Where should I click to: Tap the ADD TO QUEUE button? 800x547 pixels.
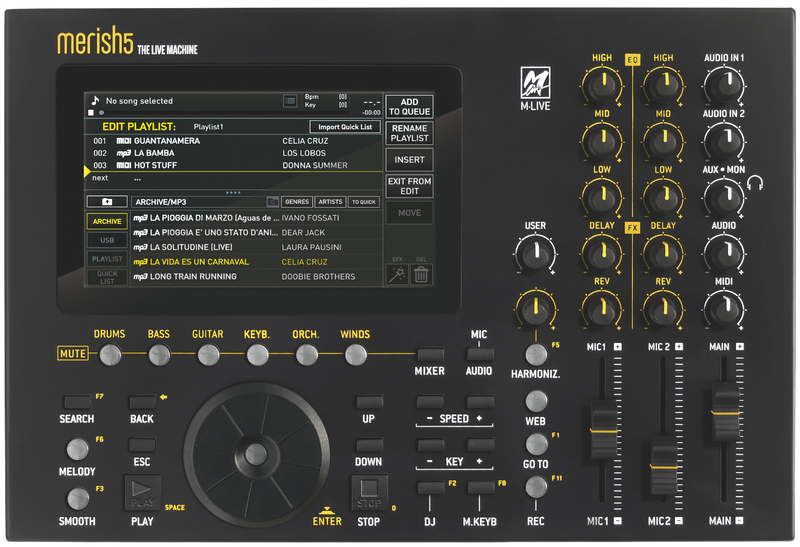click(x=410, y=107)
